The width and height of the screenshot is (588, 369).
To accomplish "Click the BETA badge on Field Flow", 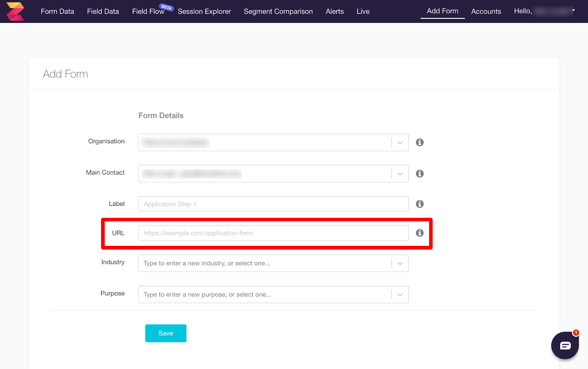I will pos(167,7).
